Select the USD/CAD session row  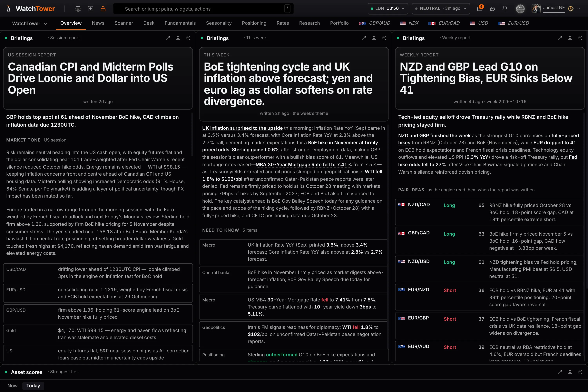98,273
